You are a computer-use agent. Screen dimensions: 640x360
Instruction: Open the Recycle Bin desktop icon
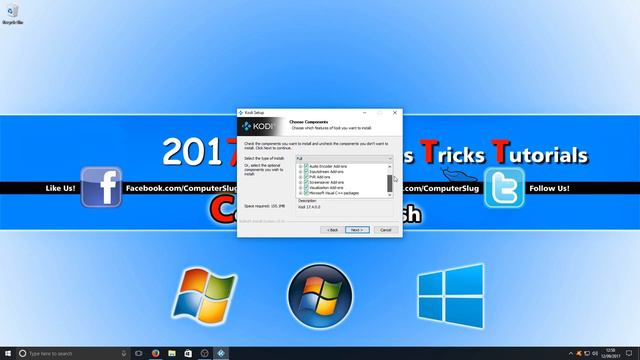coord(12,14)
